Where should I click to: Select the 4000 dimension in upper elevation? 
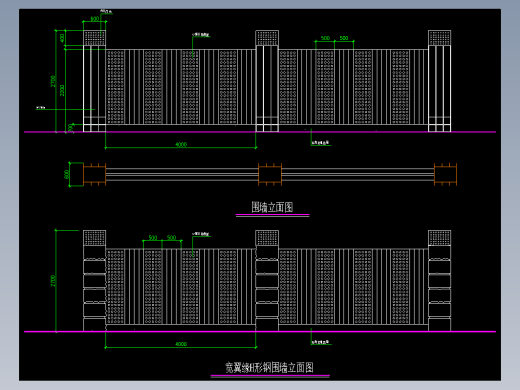click(181, 144)
